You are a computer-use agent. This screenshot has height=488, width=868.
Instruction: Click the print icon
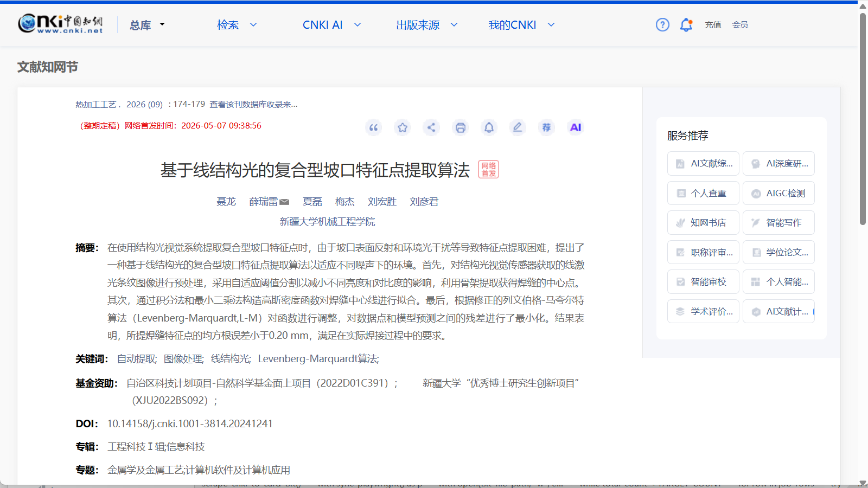(461, 127)
